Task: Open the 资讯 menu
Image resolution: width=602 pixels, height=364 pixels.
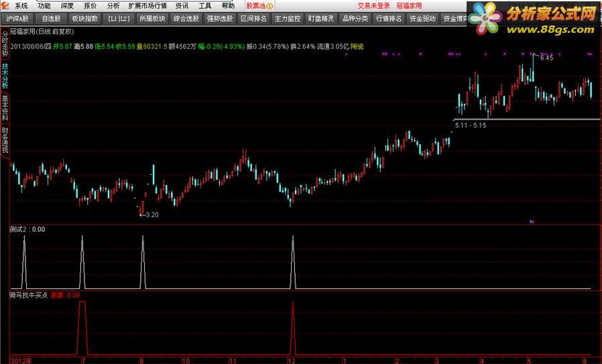Action: (x=182, y=6)
